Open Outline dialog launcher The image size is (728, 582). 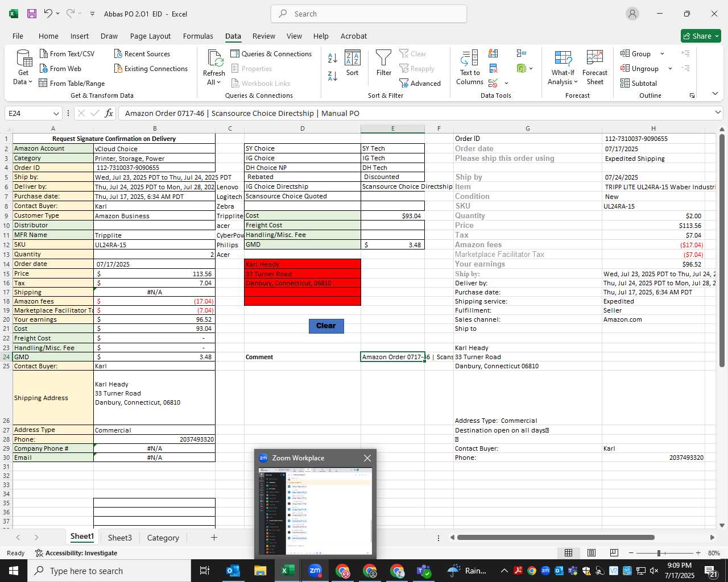pyautogui.click(x=692, y=95)
